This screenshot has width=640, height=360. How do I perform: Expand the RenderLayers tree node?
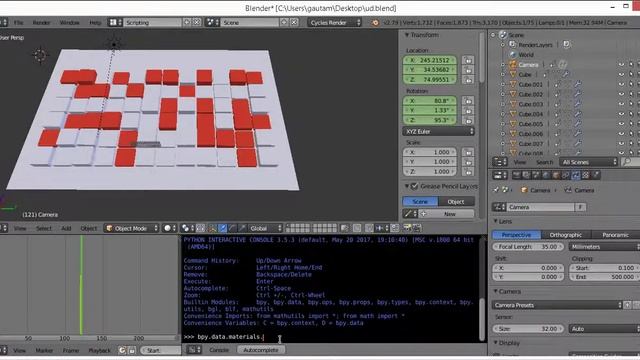tap(503, 45)
